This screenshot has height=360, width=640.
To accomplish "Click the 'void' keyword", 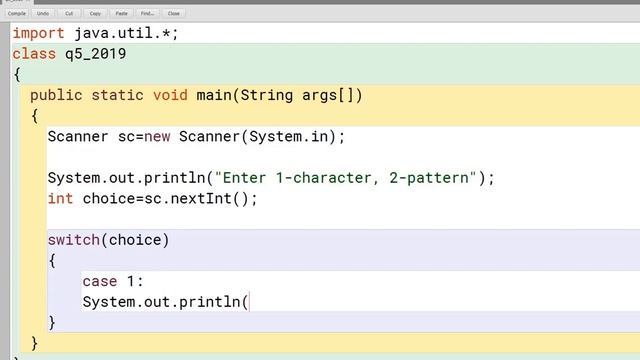I will click(x=170, y=96).
